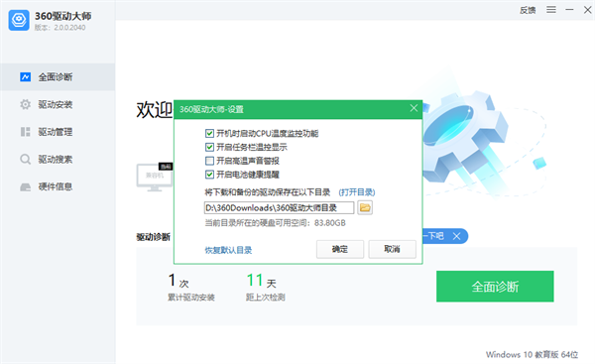Click the 驱动搜索 magnifier icon in sidebar
The image size is (595, 364).
pyautogui.click(x=25, y=159)
